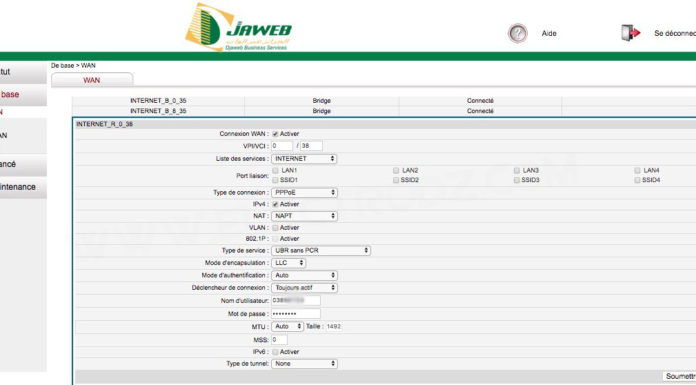Click the Mot de passe field
696x385 pixels.
coord(296,314)
